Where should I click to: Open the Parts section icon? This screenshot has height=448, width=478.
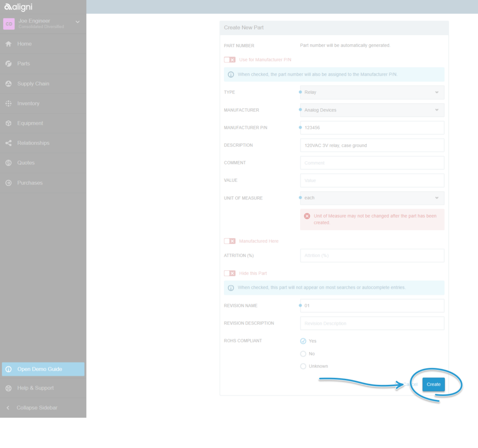[7, 63]
